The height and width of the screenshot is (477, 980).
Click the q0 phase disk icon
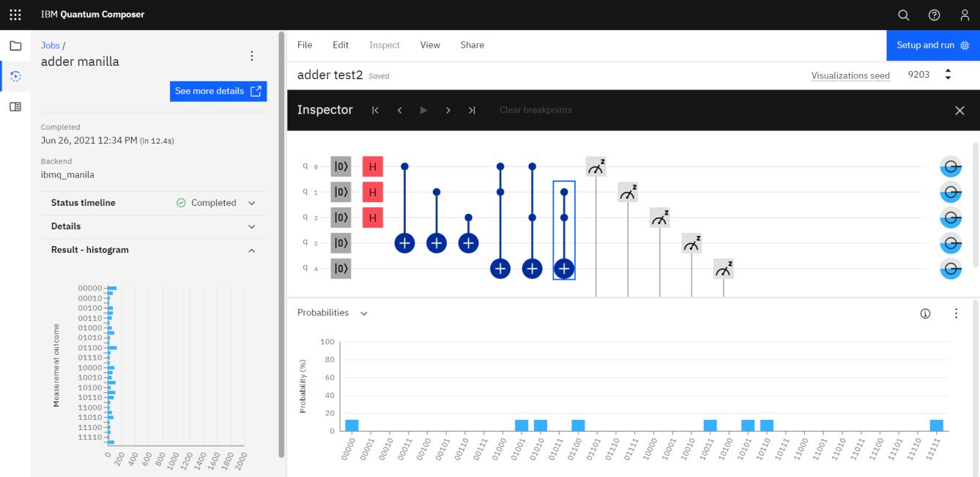tap(950, 167)
